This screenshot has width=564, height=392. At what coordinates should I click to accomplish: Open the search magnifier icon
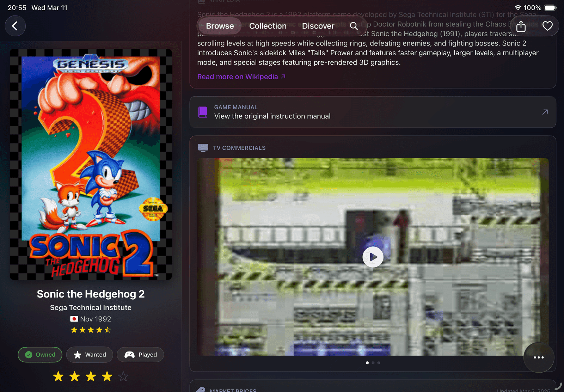pos(354,26)
